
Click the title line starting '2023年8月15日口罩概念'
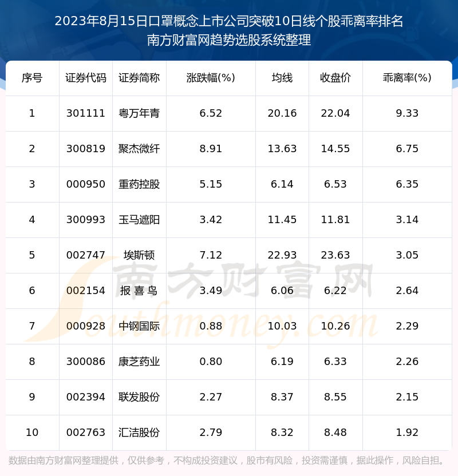pos(228,21)
